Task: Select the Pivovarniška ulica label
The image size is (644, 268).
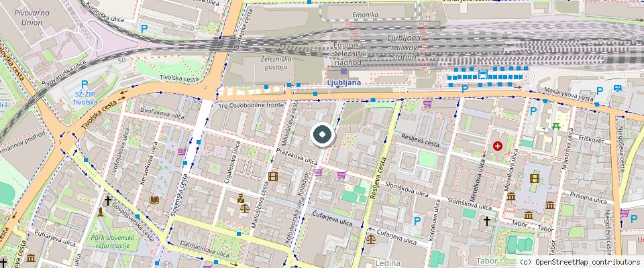Action: (x=64, y=73)
